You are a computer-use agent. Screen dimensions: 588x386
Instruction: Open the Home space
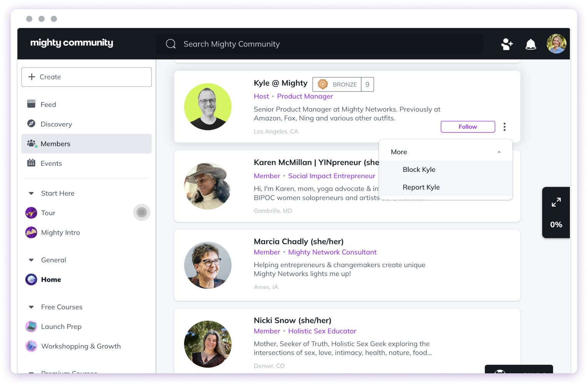51,280
